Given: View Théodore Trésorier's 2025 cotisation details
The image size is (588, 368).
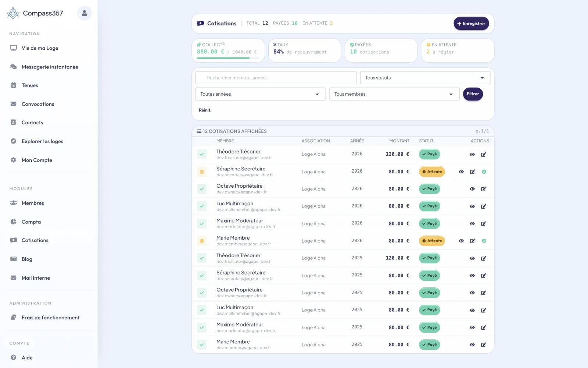Looking at the screenshot, I should click(472, 258).
